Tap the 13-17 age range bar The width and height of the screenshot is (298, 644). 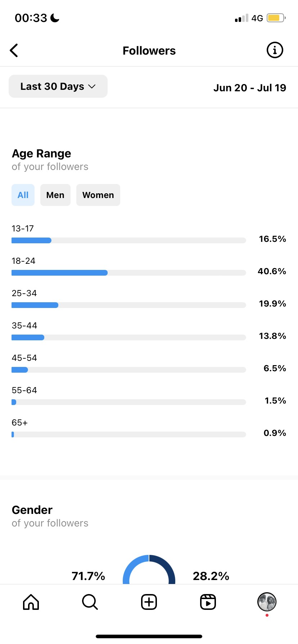click(129, 240)
